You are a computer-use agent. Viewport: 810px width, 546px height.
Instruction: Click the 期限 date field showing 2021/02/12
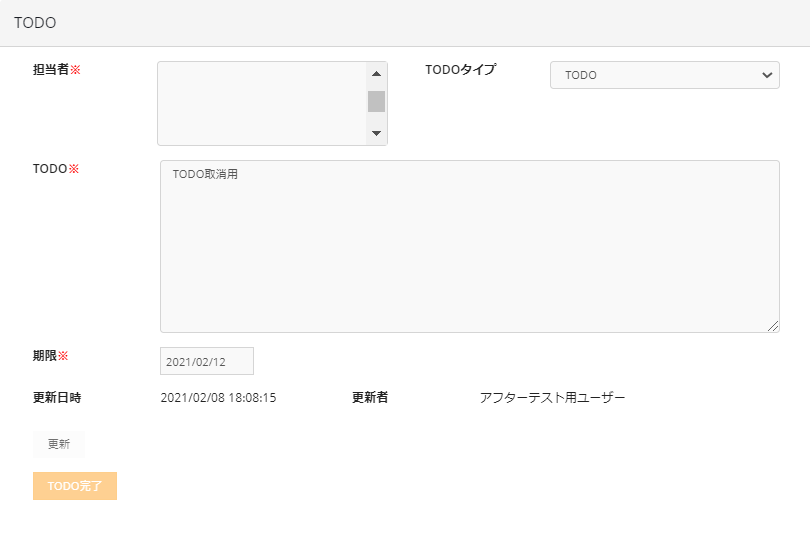pos(207,361)
